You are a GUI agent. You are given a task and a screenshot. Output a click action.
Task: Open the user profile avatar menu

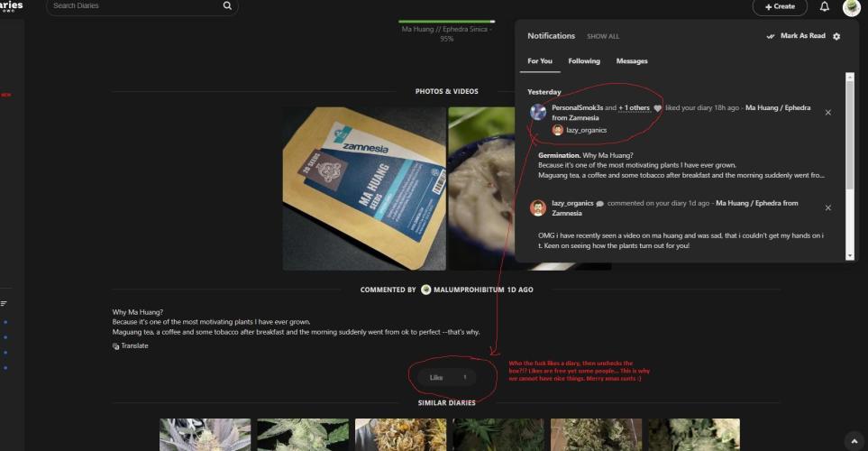[x=851, y=7]
